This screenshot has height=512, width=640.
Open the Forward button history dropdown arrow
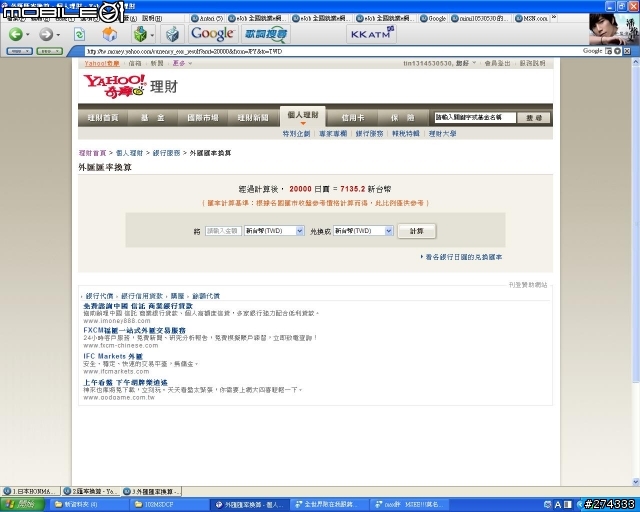coord(58,35)
